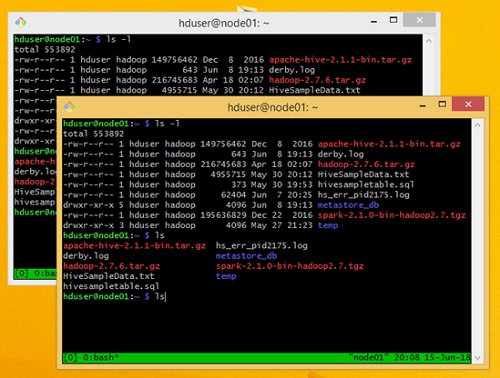
Task: Click HiveSampleData.txt in back terminal long listing
Action: tap(315, 90)
